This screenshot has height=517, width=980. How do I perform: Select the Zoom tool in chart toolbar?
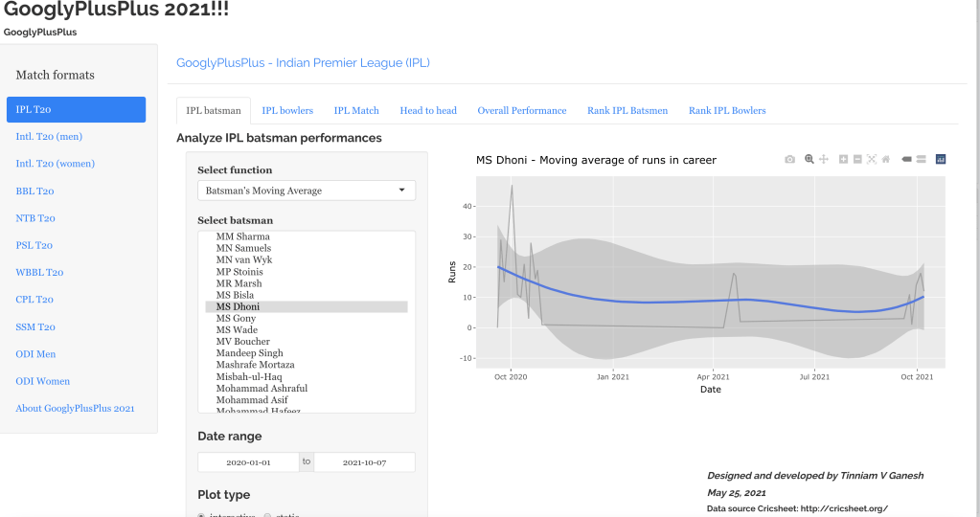click(809, 159)
